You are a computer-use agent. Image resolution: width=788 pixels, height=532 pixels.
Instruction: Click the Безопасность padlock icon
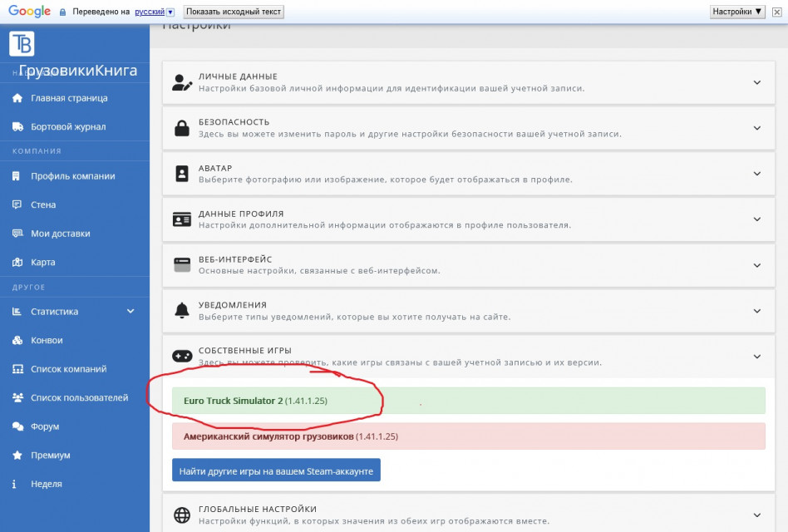tap(181, 128)
